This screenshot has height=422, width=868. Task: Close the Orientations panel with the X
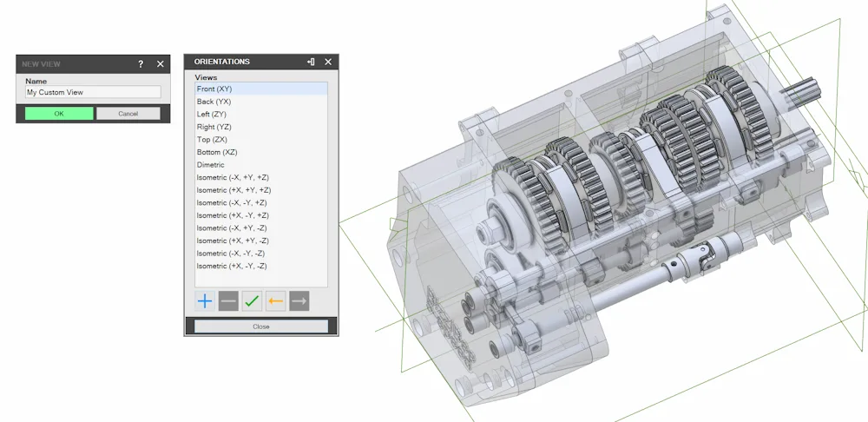click(328, 62)
